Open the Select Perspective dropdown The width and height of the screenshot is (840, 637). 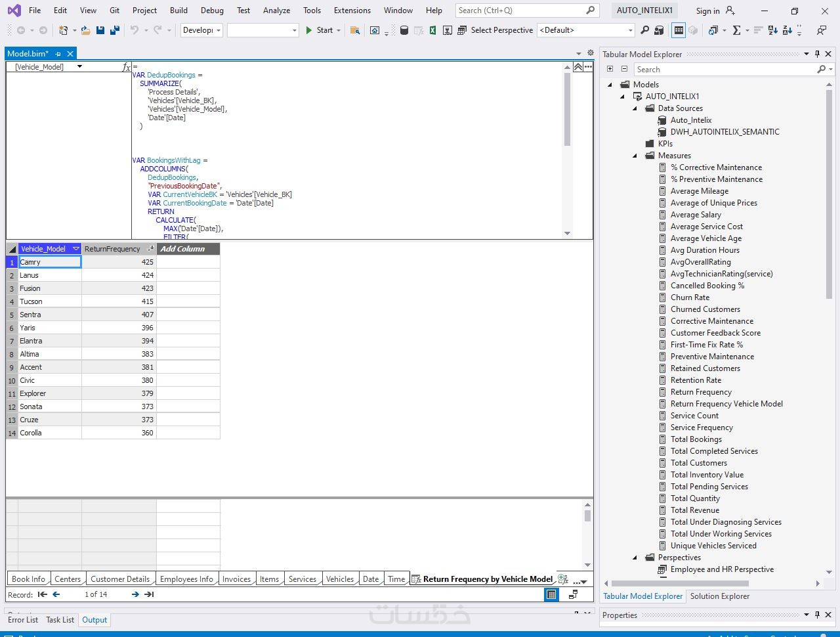click(x=630, y=30)
